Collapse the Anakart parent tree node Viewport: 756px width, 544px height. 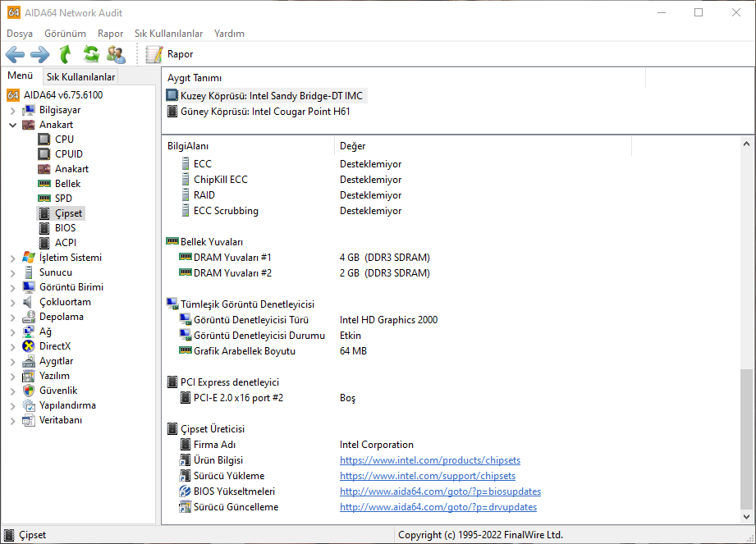tap(13, 125)
